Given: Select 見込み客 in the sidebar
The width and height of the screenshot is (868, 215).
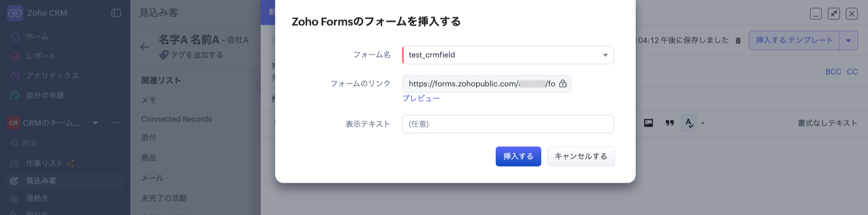Looking at the screenshot, I should pos(41,181).
